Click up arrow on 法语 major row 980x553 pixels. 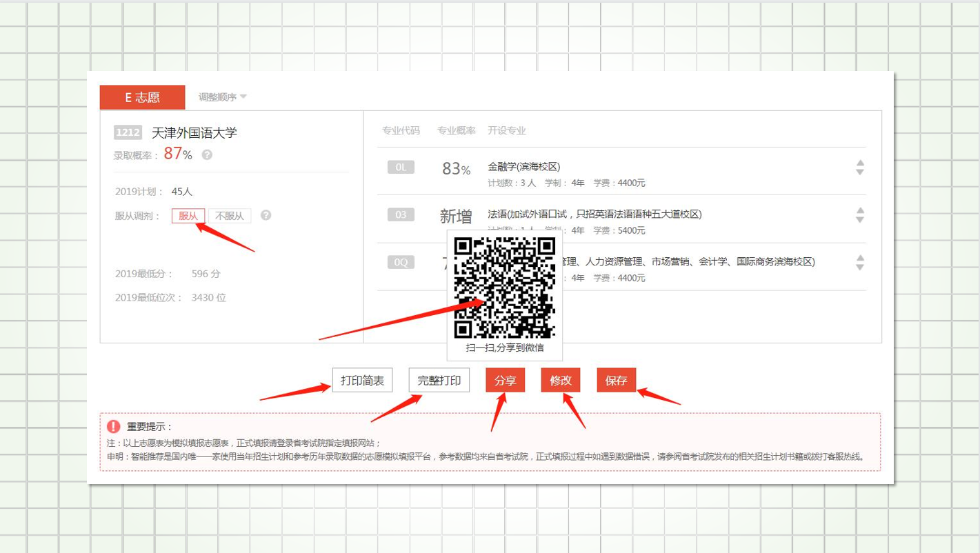(859, 211)
